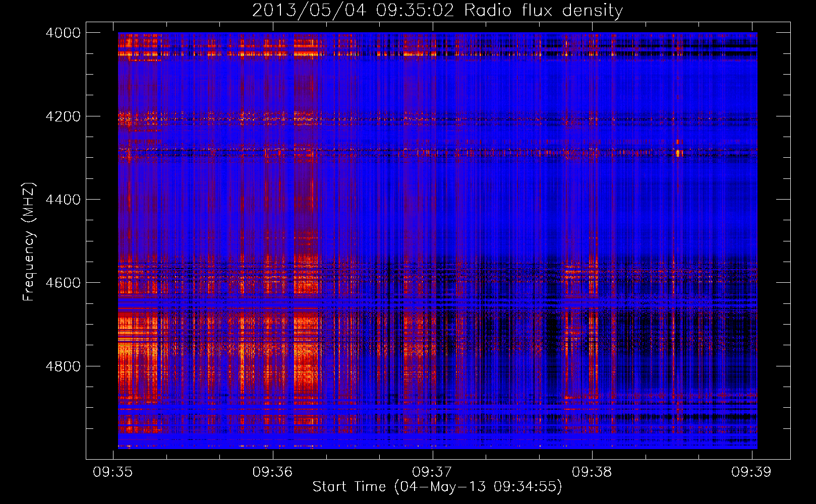Click the 09:35 time tick label
Screen dimensions: 816x504
113,472
